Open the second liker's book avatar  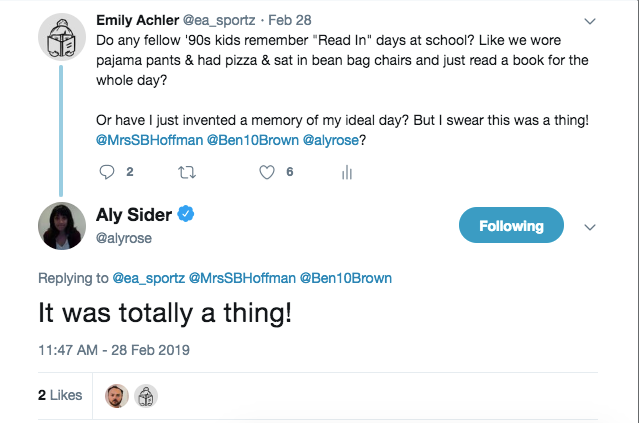tap(146, 396)
